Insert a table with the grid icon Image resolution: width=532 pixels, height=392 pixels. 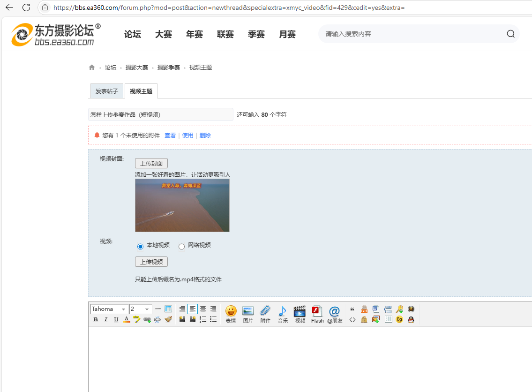(168, 309)
